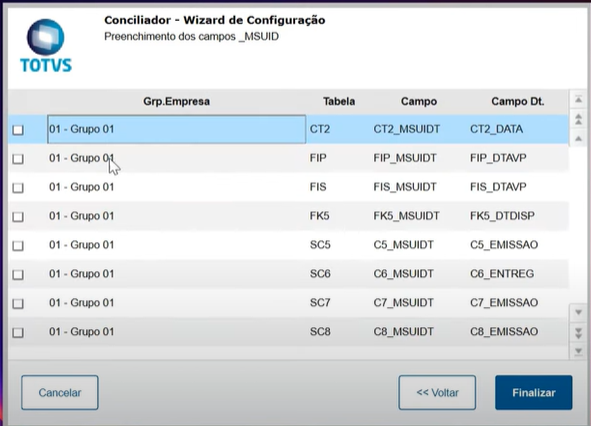Image resolution: width=591 pixels, height=426 pixels.
Task: Click the page-up double arrow icon
Action: 578,120
